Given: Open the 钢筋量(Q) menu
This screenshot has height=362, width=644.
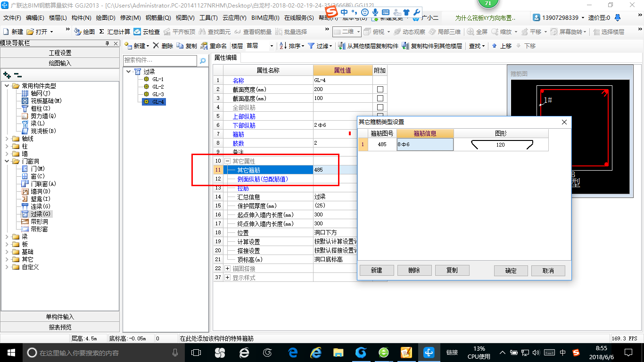Looking at the screenshot, I should (x=158, y=18).
